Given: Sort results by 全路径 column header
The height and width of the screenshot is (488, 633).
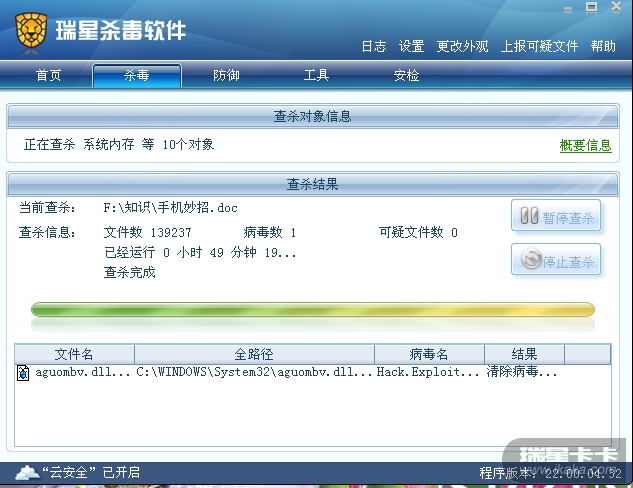Looking at the screenshot, I should tap(254, 354).
